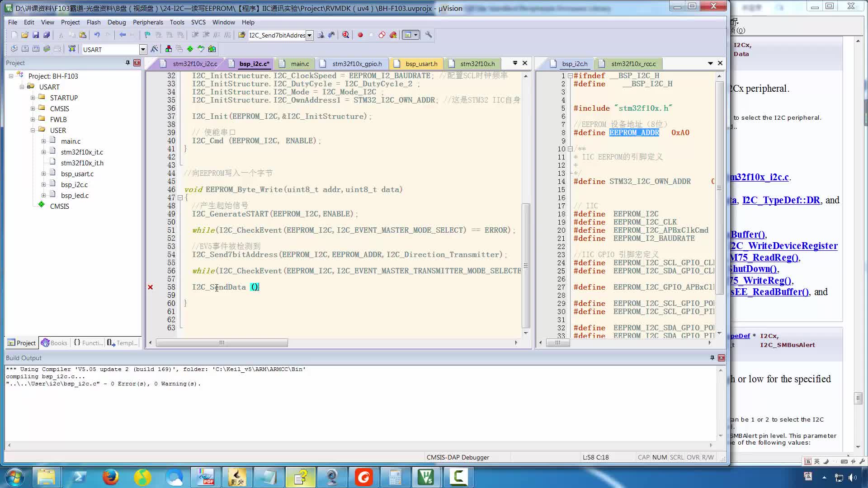868x488 pixels.
Task: Collapse the Project: BH-F103 tree node
Action: (x=11, y=76)
